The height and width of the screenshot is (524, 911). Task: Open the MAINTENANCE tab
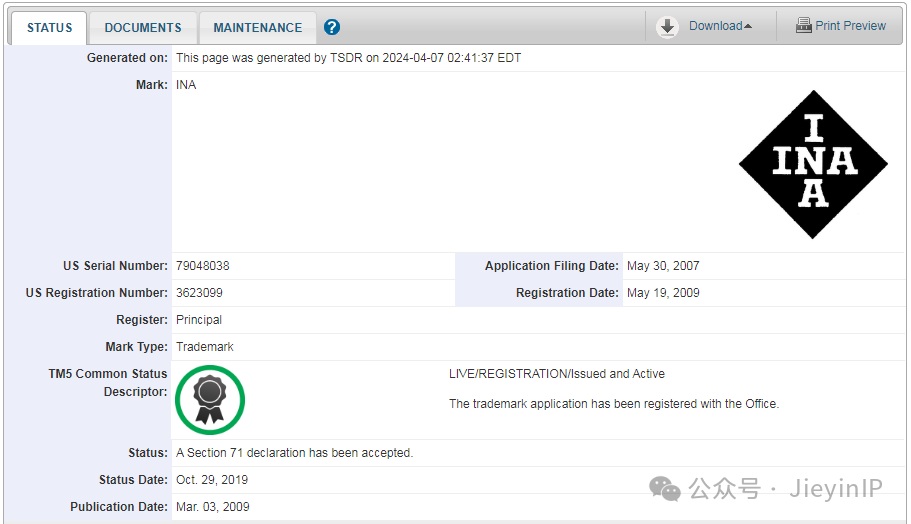click(x=257, y=28)
